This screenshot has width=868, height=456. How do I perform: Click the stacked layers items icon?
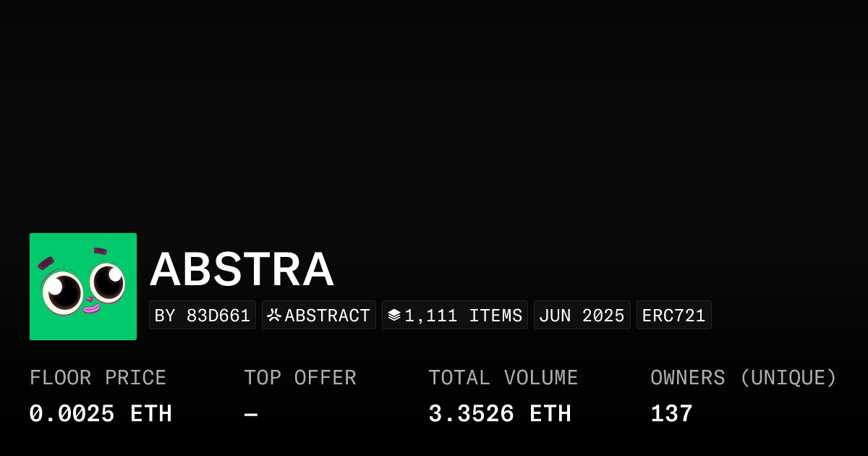[x=394, y=316]
